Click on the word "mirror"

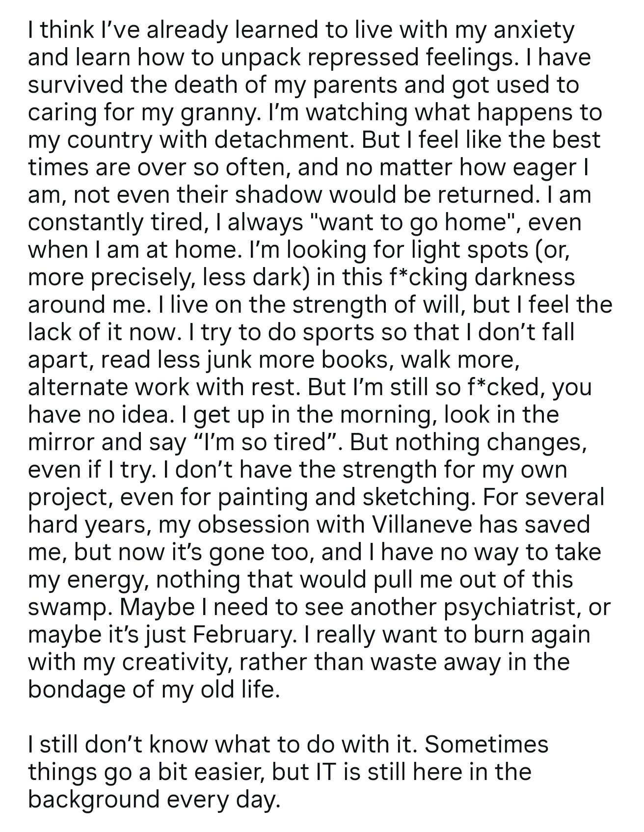click(60, 443)
